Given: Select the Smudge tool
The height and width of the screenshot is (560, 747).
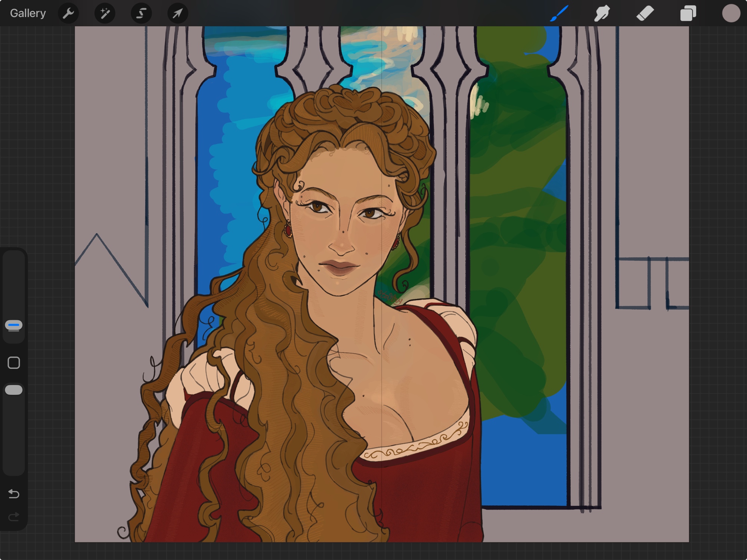Looking at the screenshot, I should pos(602,13).
